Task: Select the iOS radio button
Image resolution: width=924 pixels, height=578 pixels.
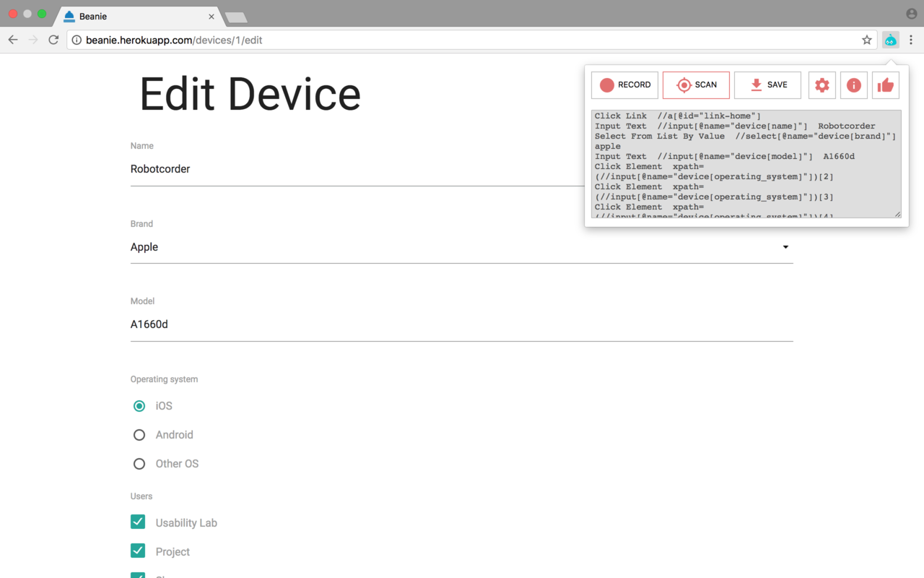Action: click(139, 406)
